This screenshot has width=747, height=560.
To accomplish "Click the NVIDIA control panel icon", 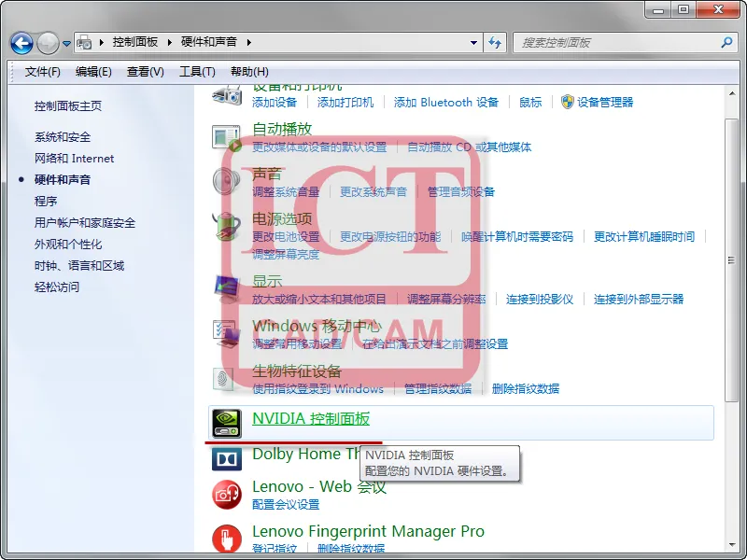I will pyautogui.click(x=227, y=424).
